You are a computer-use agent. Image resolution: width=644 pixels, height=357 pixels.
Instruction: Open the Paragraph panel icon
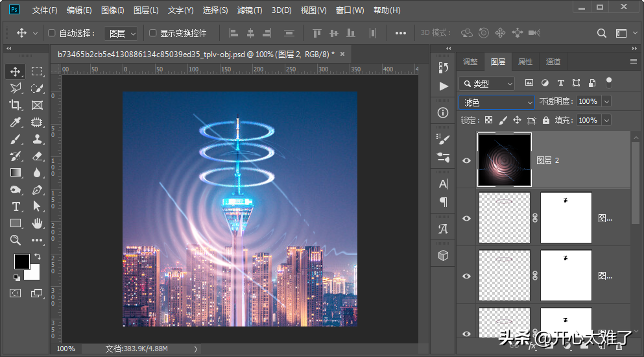coord(444,202)
